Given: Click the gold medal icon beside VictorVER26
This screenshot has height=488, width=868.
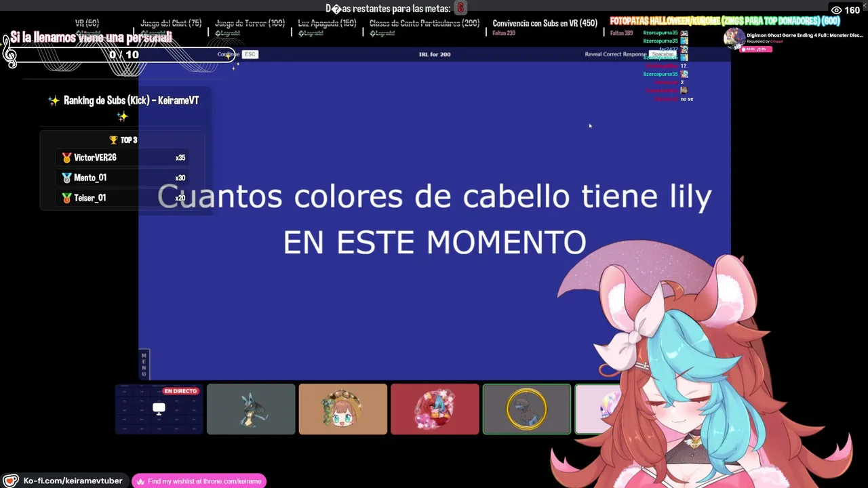Looking at the screenshot, I should (x=66, y=157).
